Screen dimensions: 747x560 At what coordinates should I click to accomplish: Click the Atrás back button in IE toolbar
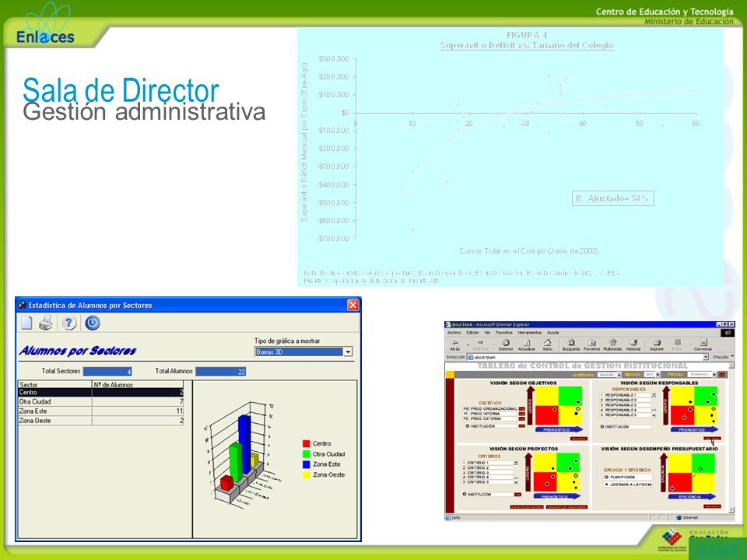(455, 345)
